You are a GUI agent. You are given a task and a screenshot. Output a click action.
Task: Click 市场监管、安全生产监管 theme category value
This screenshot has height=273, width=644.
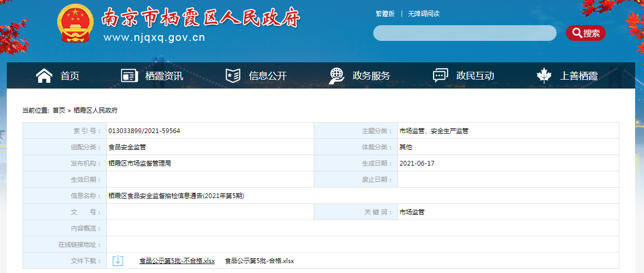(434, 131)
